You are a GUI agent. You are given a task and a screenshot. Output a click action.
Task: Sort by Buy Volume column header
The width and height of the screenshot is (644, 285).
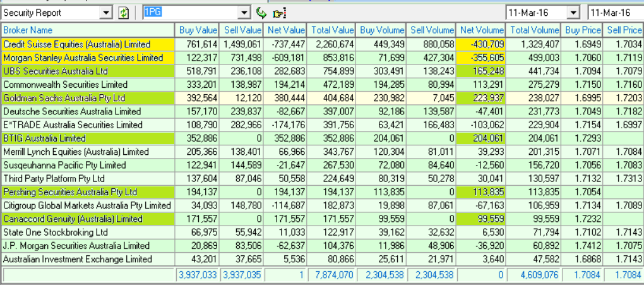(383, 30)
